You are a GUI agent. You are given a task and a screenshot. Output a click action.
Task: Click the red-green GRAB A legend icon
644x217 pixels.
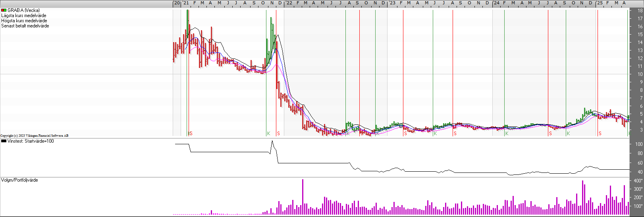click(4, 10)
